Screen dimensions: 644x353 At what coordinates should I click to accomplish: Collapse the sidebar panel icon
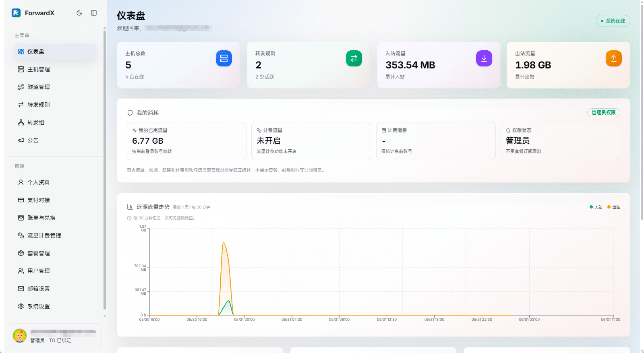(94, 13)
